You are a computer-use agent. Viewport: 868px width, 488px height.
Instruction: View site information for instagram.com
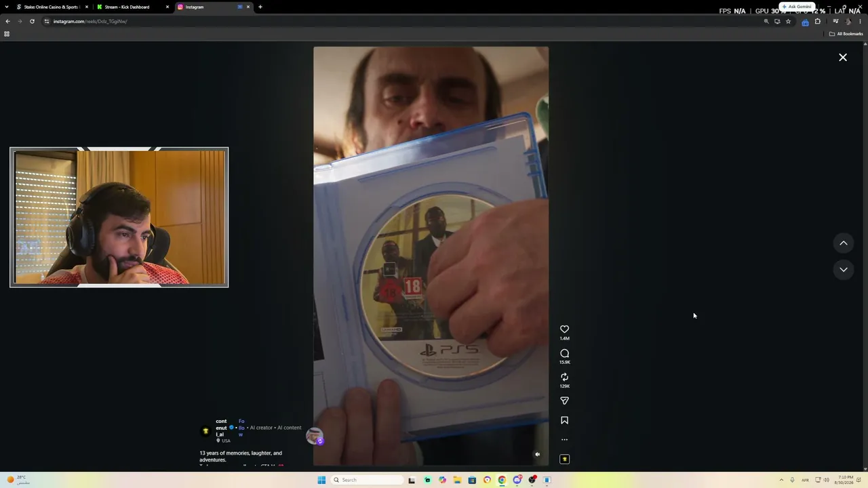point(47,21)
